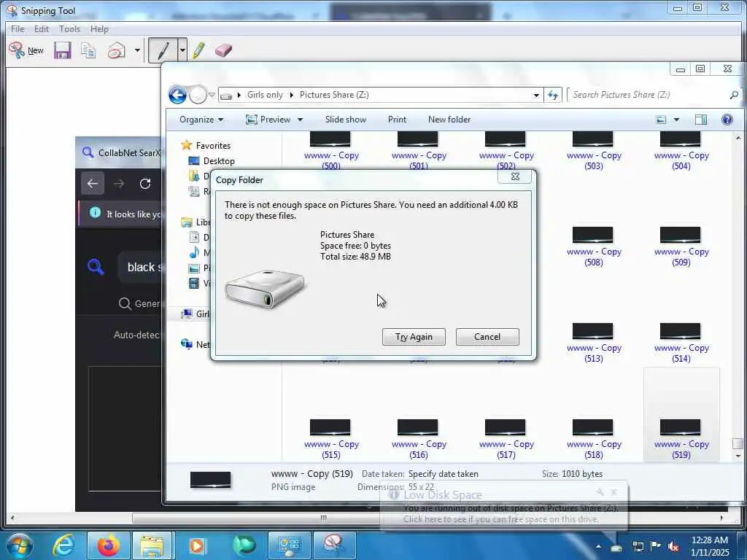Click Explorer scrollbar down arrow
Image resolution: width=747 pixels, height=560 pixels.
(x=738, y=456)
